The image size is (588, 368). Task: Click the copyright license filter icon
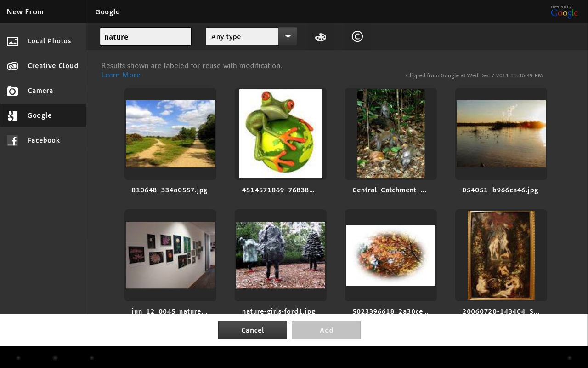(357, 36)
